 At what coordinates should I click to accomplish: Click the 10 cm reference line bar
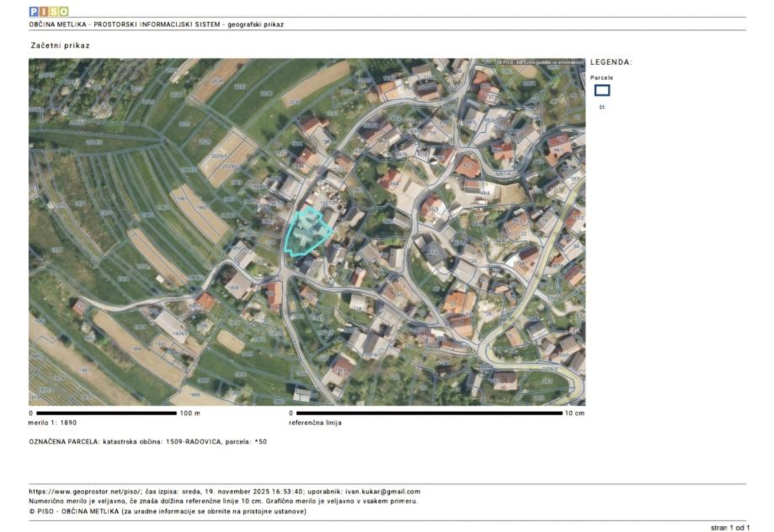click(428, 413)
